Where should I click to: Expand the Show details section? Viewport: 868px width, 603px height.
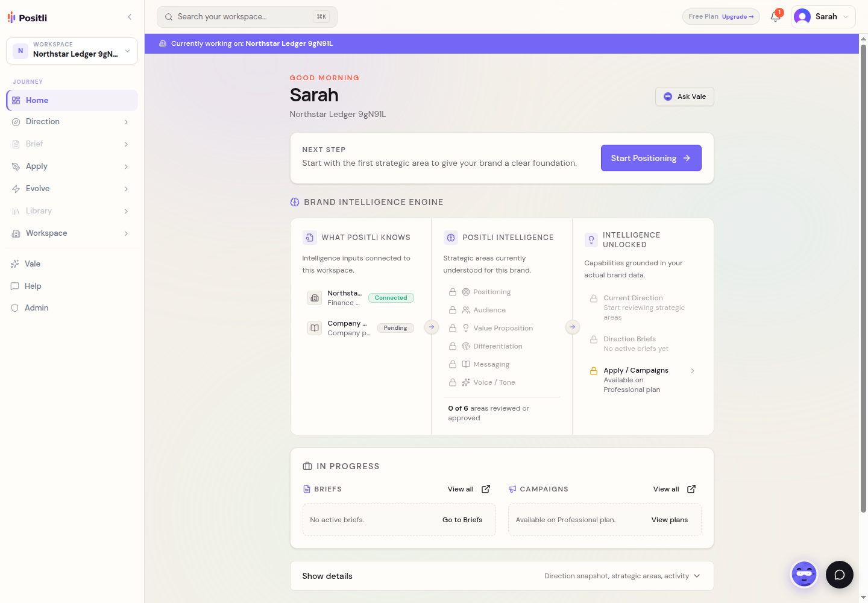502,576
